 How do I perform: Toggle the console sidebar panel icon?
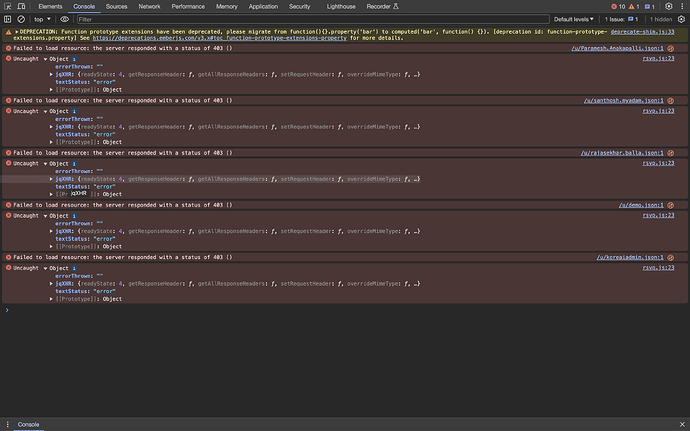[x=7, y=19]
